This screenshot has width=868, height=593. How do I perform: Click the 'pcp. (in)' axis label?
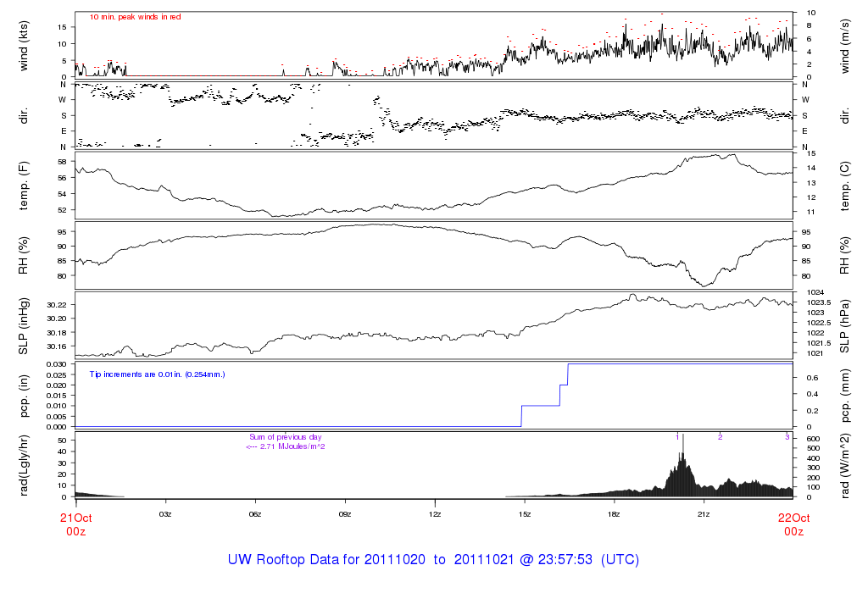pyautogui.click(x=23, y=396)
